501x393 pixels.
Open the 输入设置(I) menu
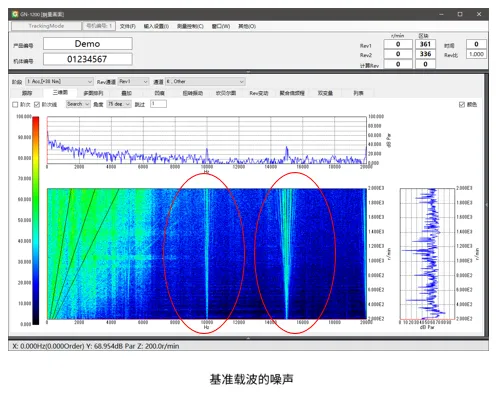156,26
